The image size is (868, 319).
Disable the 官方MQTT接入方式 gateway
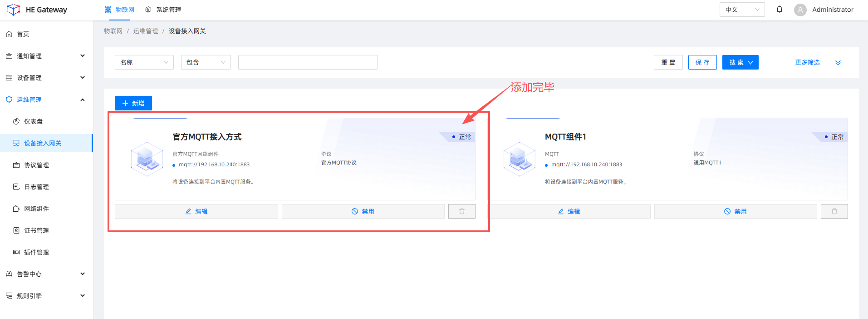click(x=363, y=211)
